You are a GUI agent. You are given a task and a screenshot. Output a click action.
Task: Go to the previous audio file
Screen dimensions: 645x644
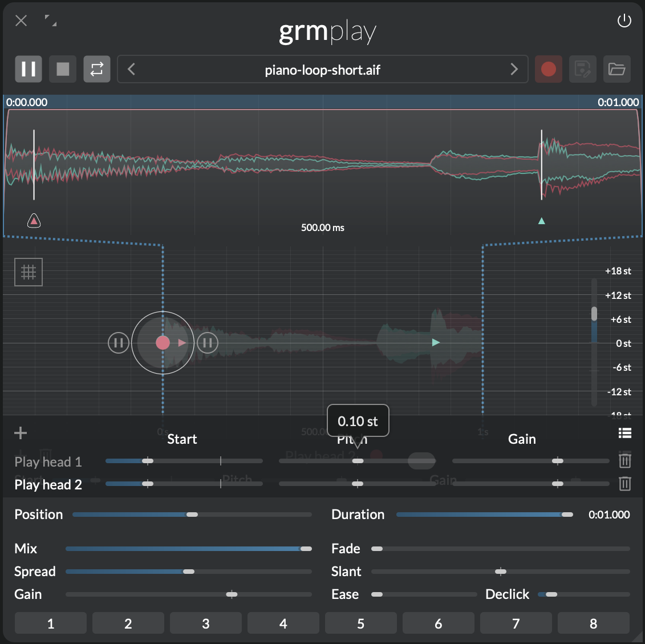point(132,70)
